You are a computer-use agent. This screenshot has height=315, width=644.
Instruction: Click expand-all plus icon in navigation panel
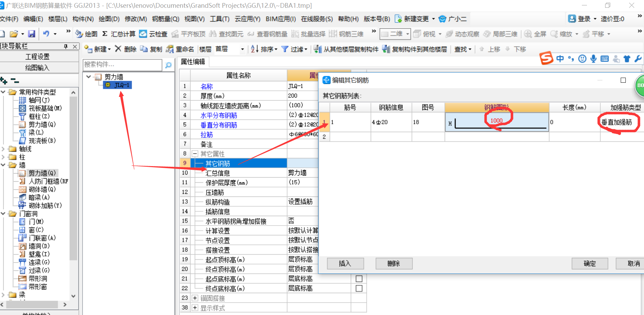[4, 80]
